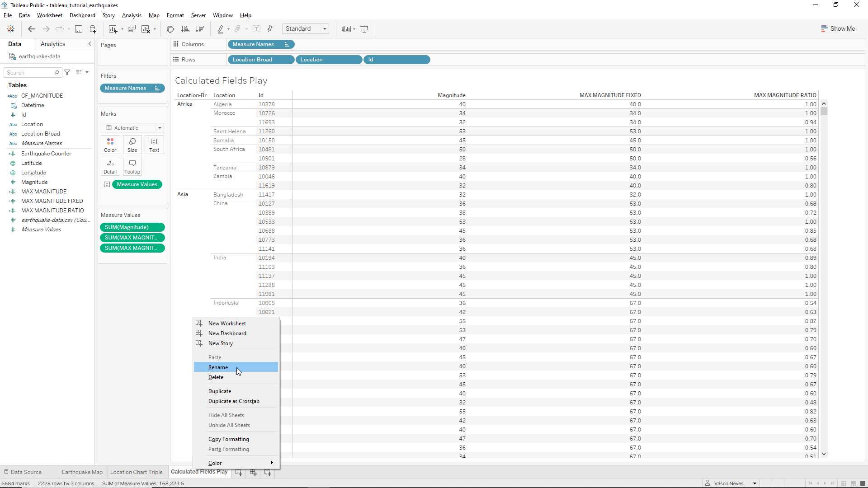Viewport: 868px width, 488px height.
Task: Select Delete in the context menu
Action: (236, 377)
